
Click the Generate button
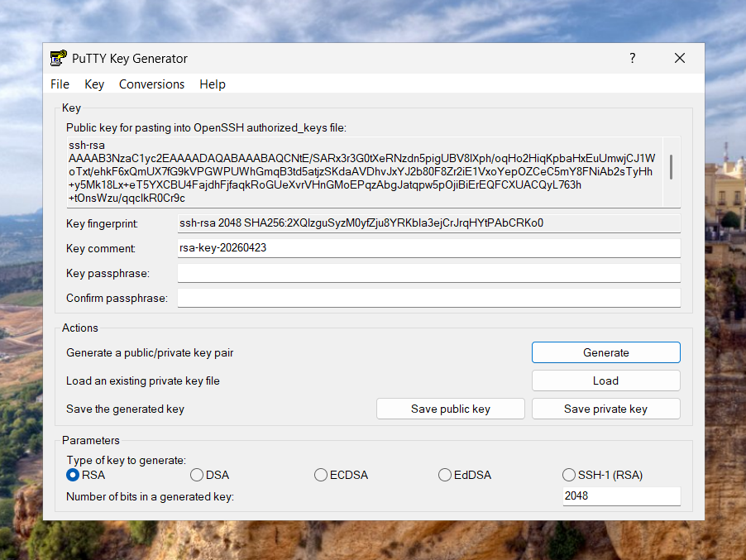coord(606,352)
